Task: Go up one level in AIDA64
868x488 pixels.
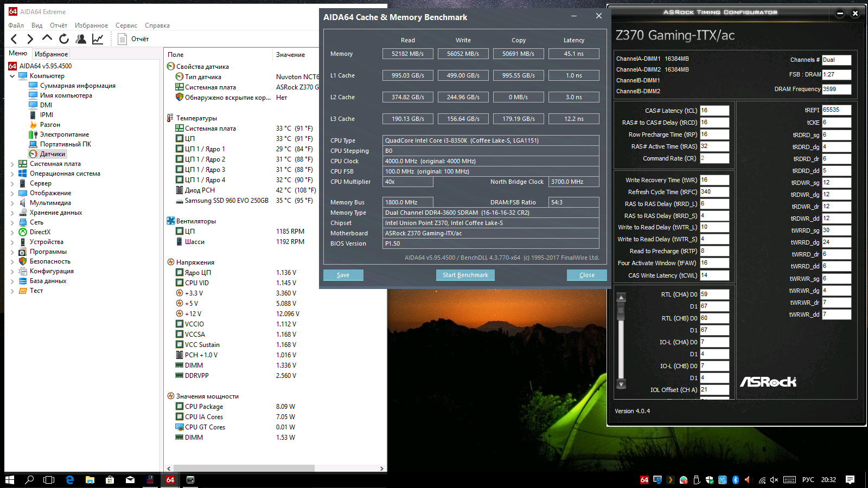Action: (47, 38)
